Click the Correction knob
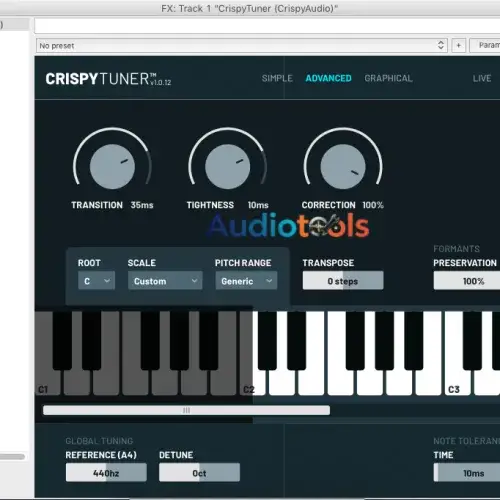Image resolution: width=500 pixels, height=500 pixels. pyautogui.click(x=343, y=166)
